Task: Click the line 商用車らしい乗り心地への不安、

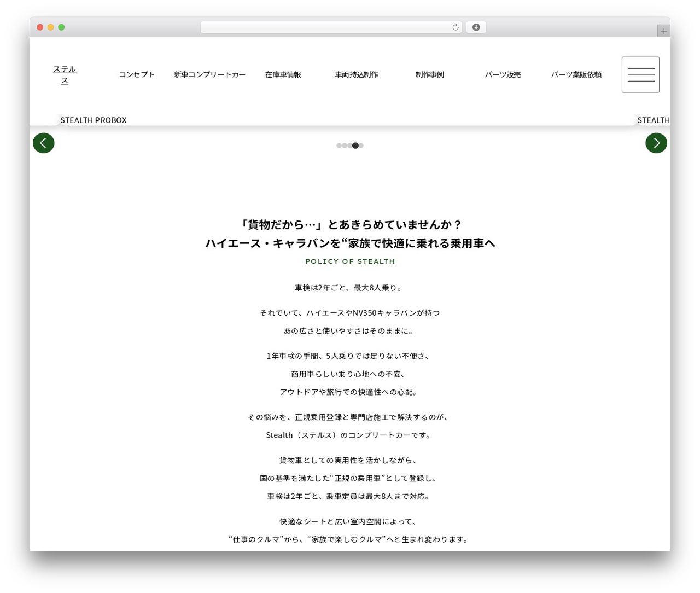Action: pos(350,374)
